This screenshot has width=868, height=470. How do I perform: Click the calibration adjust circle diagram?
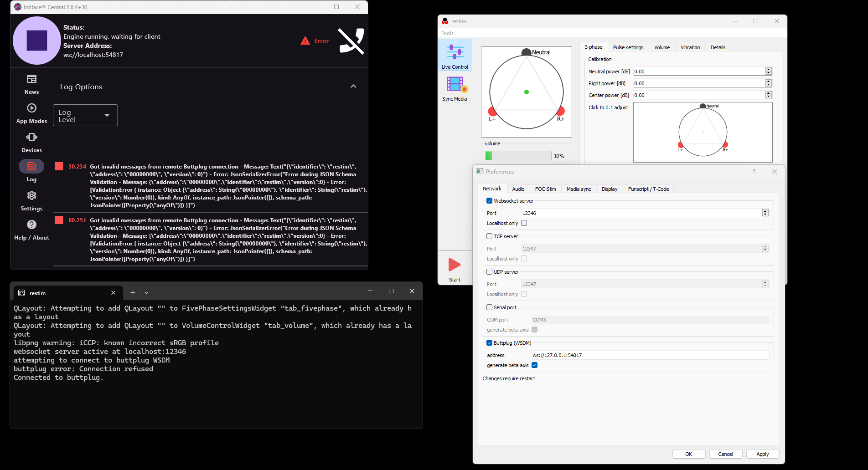coord(703,132)
